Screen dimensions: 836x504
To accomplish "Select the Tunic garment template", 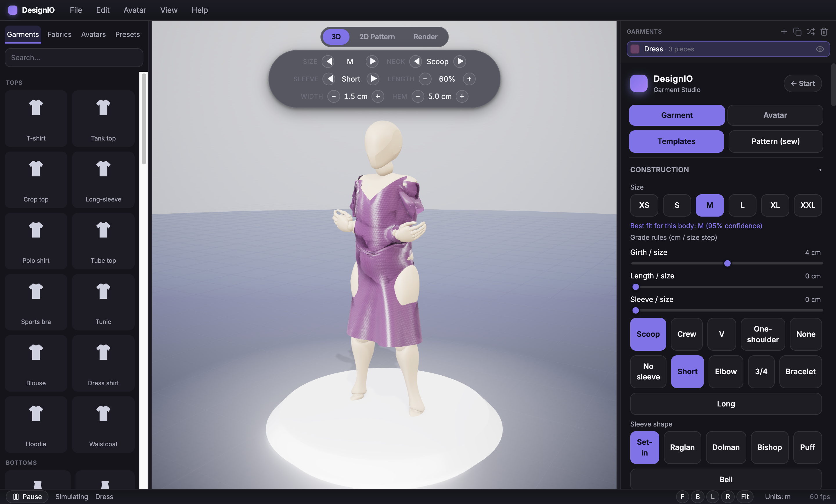I will (103, 302).
